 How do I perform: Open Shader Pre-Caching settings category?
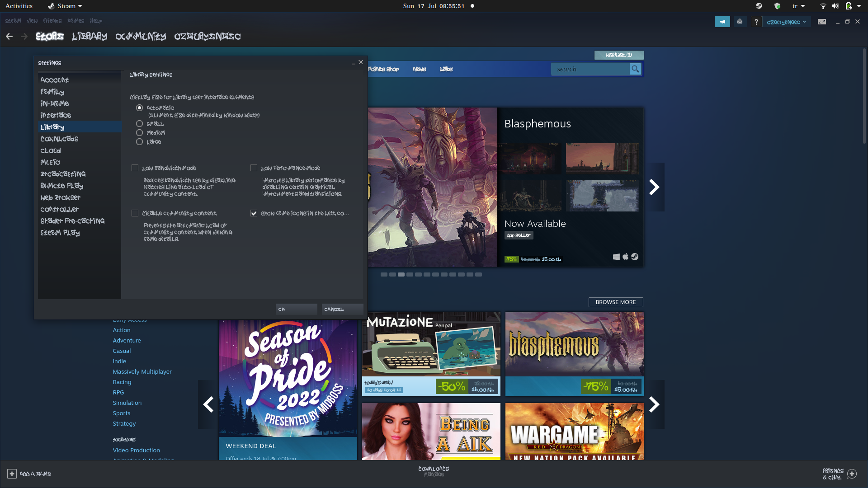[x=80, y=221]
